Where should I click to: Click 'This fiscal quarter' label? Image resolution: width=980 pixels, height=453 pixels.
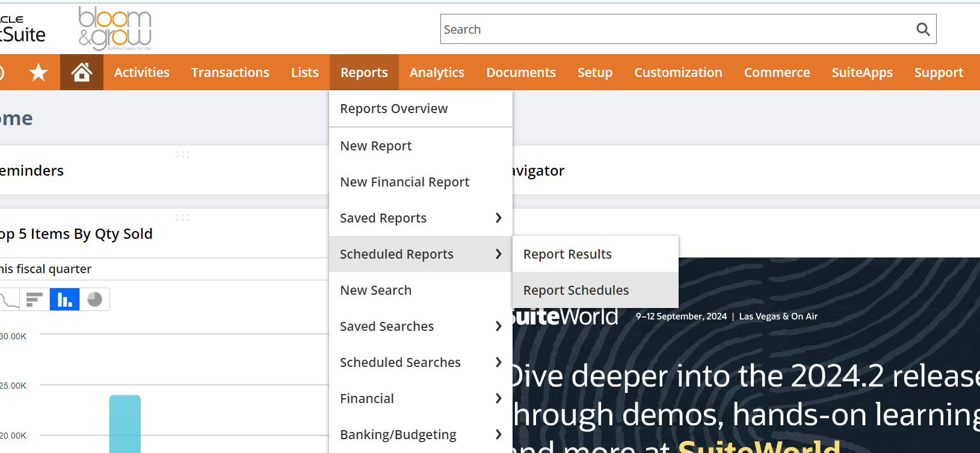click(x=46, y=269)
